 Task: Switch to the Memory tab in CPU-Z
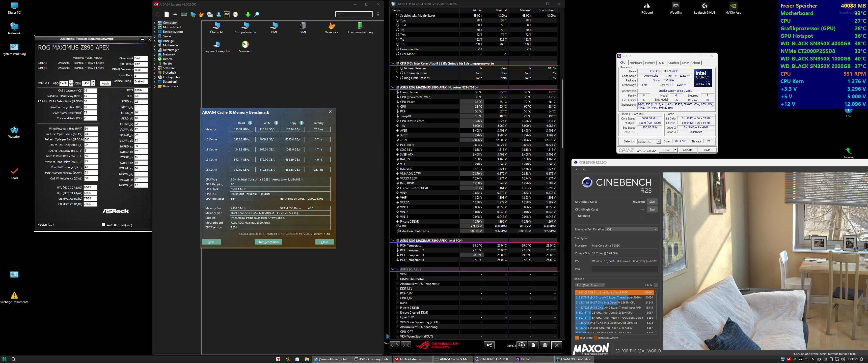click(650, 63)
